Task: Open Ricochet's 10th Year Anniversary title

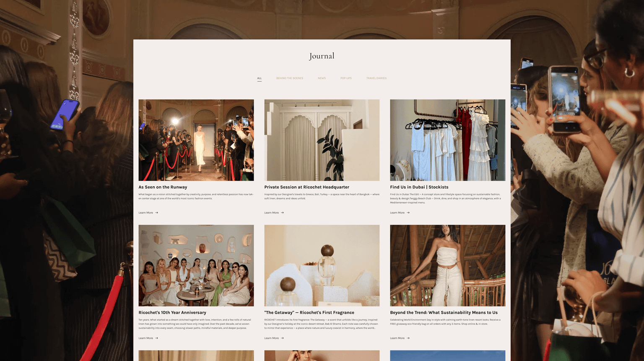Action: click(x=172, y=313)
